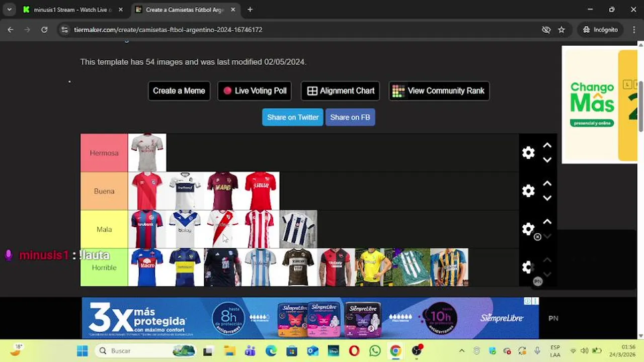The image size is (644, 362).
Task: Reload the TierMaker page
Action: (x=44, y=30)
